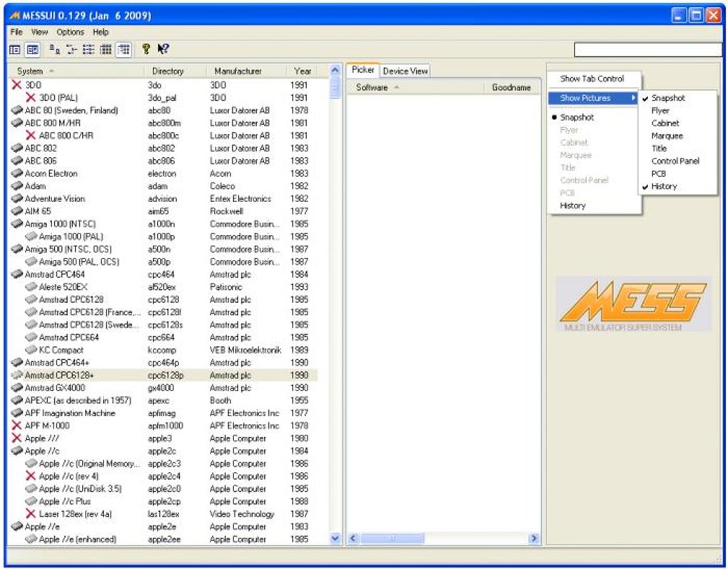
Task: Click the chip icon of Adventure Vision
Action: pos(16,198)
